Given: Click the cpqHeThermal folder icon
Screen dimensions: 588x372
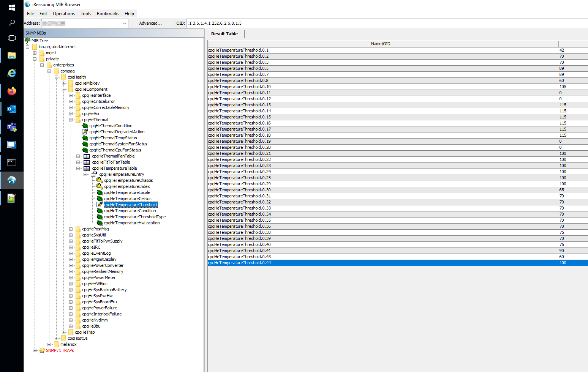Looking at the screenshot, I should tap(78, 120).
